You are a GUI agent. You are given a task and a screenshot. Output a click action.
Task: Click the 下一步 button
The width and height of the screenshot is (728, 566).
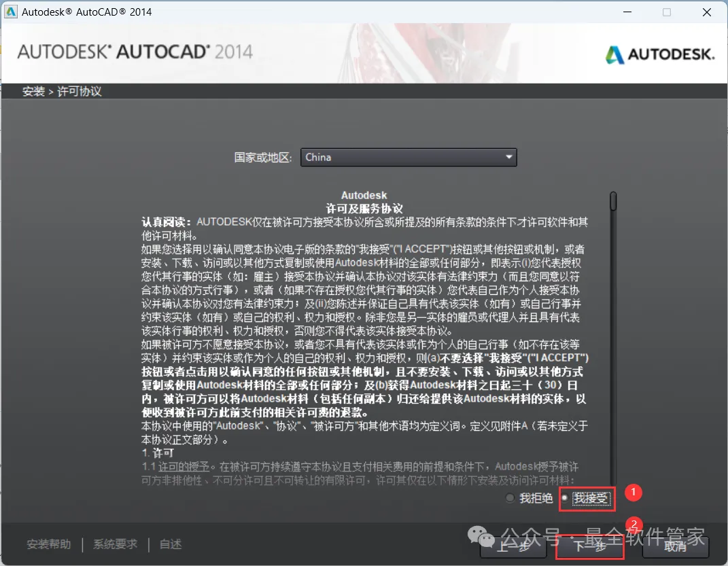590,546
